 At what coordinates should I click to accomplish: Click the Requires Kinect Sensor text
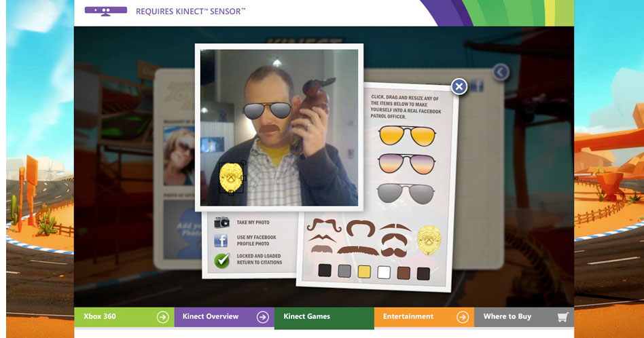coord(191,12)
